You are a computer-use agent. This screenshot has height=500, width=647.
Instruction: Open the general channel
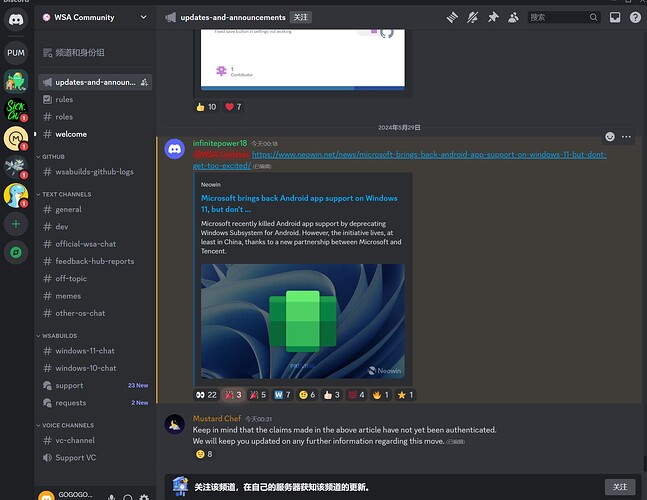tap(95, 209)
